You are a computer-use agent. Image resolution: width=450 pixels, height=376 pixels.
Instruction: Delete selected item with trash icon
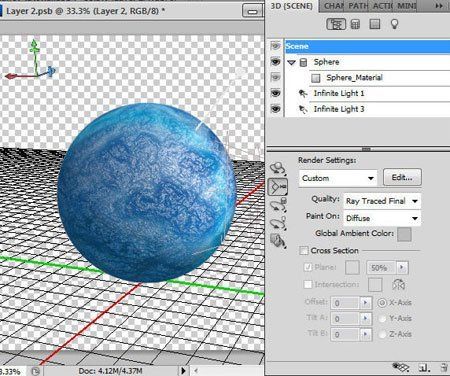coord(443,368)
